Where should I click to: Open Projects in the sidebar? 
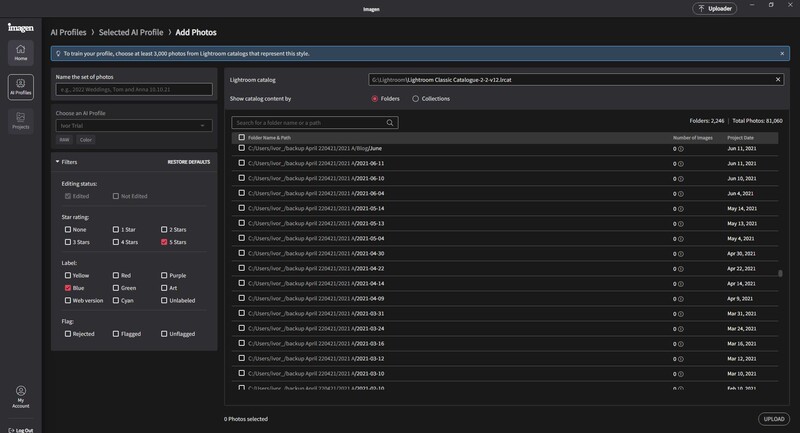(x=20, y=121)
